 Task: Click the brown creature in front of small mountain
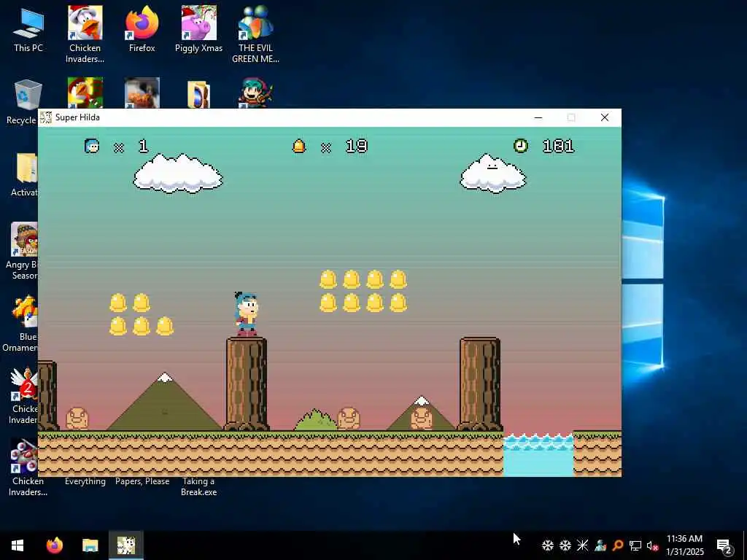click(x=422, y=418)
